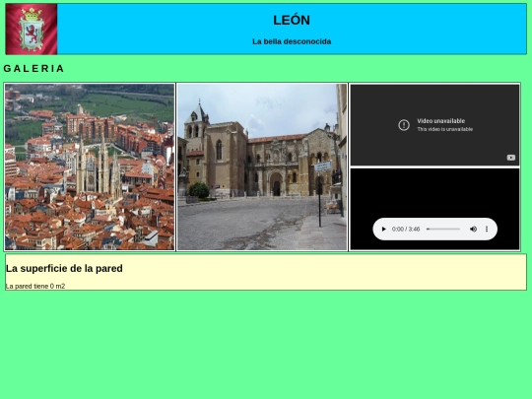Image resolution: width=532 pixels, height=399 pixels.
Task: Open the aerial cathedral city photo
Action: coord(90,166)
